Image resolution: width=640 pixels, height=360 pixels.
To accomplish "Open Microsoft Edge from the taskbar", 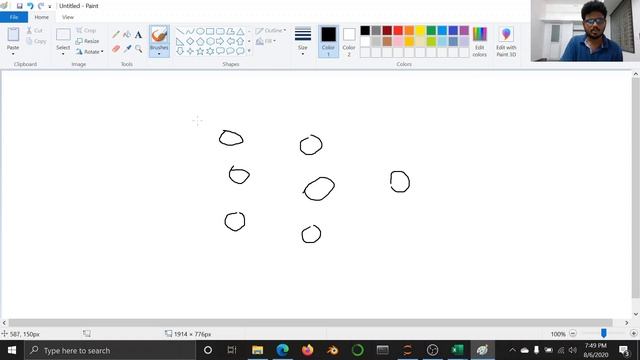I will (x=282, y=350).
